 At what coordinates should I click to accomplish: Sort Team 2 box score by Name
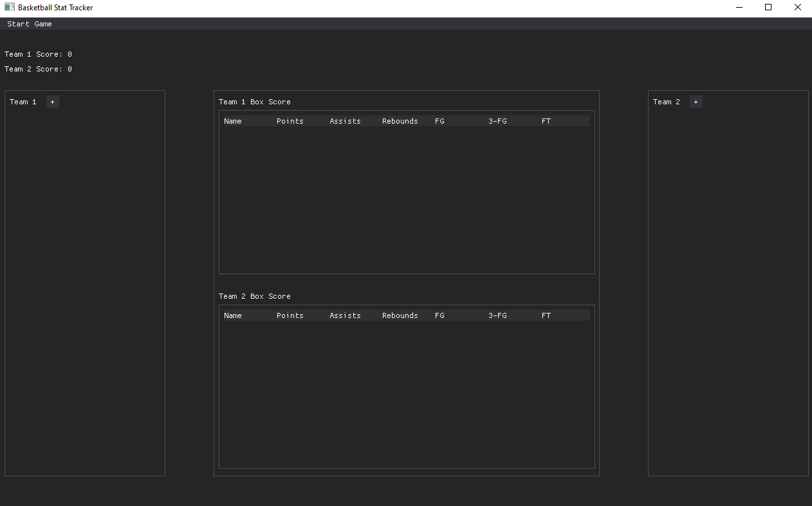[x=233, y=315]
